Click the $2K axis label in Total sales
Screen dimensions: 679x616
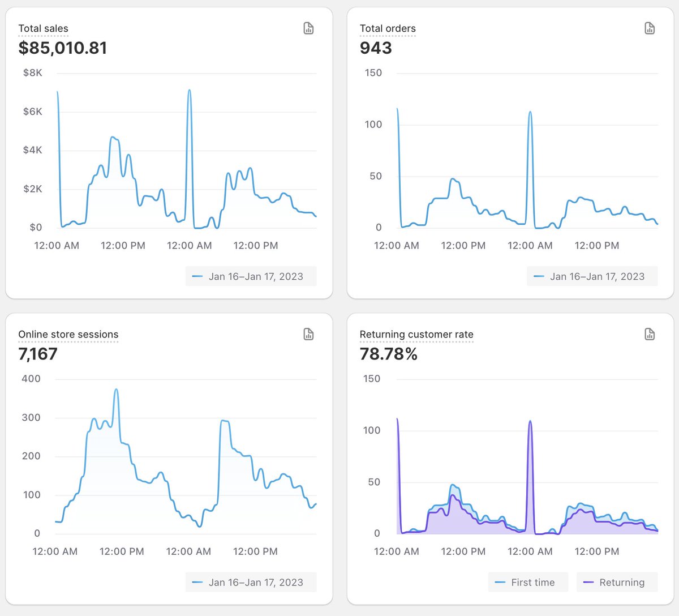click(33, 189)
